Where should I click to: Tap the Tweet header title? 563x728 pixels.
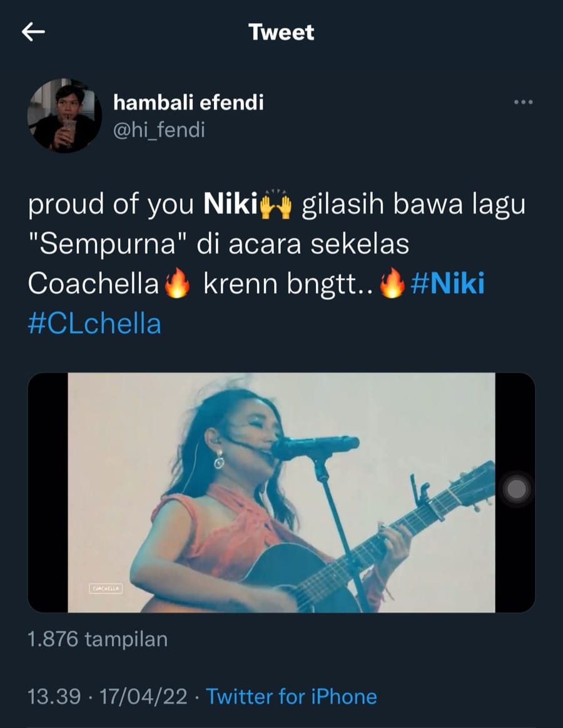pos(281,32)
